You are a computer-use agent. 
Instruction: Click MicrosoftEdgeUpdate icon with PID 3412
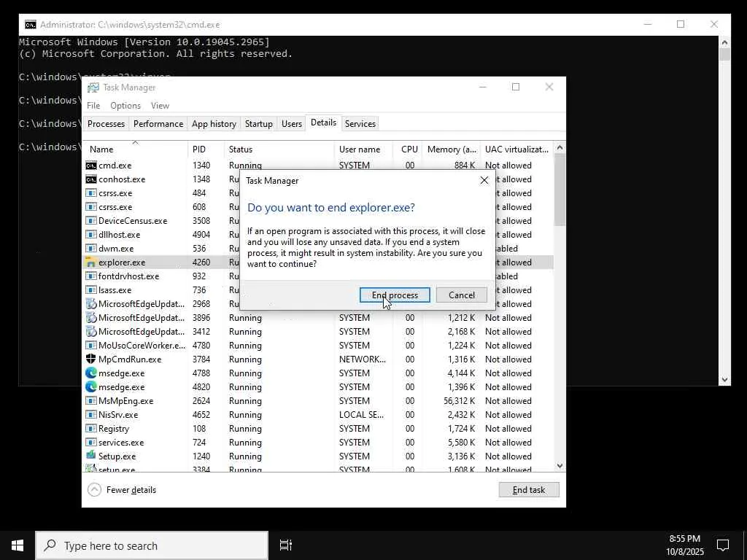pos(91,332)
